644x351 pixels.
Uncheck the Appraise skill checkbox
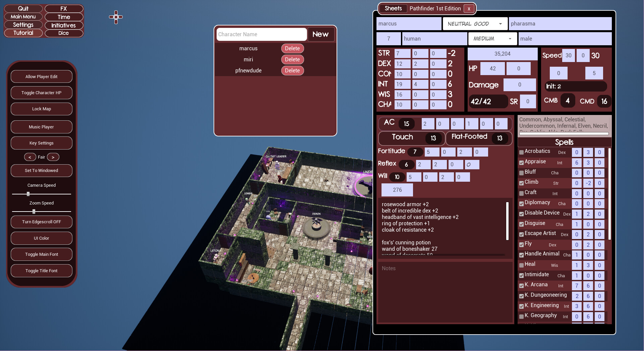521,163
